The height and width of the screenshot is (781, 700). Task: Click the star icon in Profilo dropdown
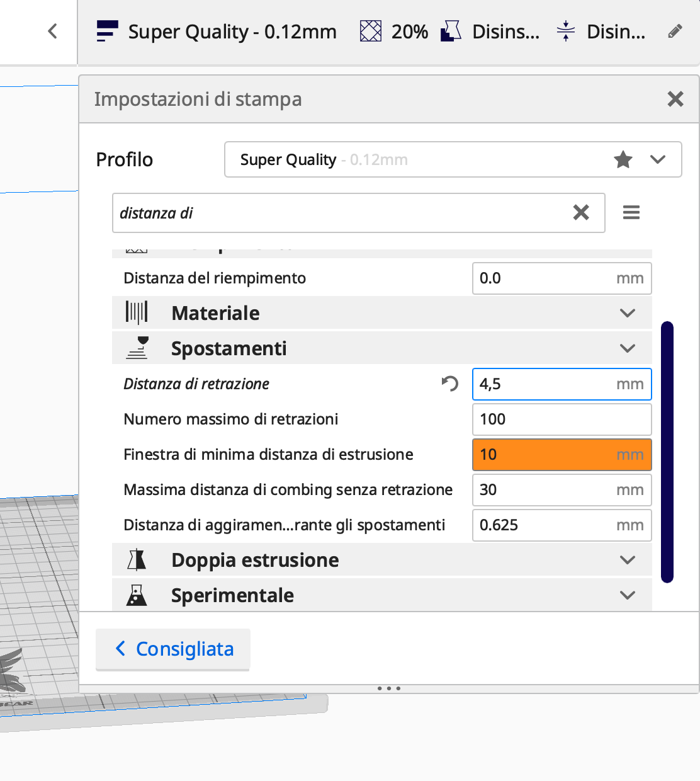(623, 160)
